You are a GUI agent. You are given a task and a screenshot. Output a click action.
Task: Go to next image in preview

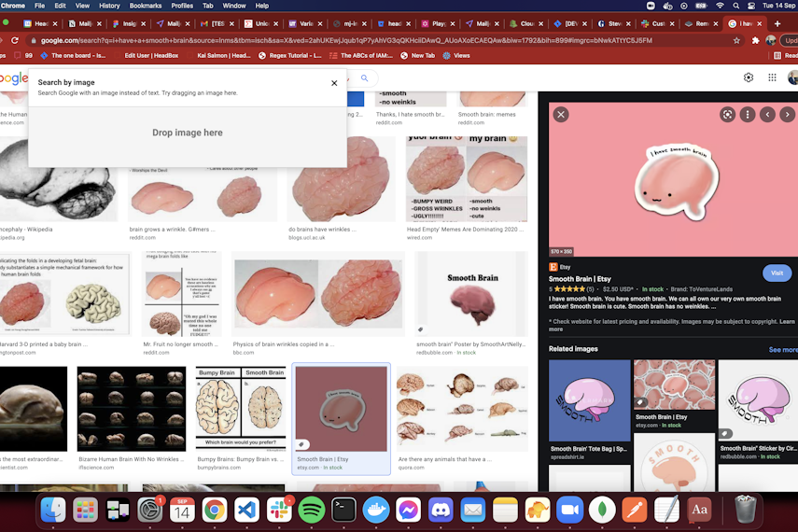[x=788, y=115]
